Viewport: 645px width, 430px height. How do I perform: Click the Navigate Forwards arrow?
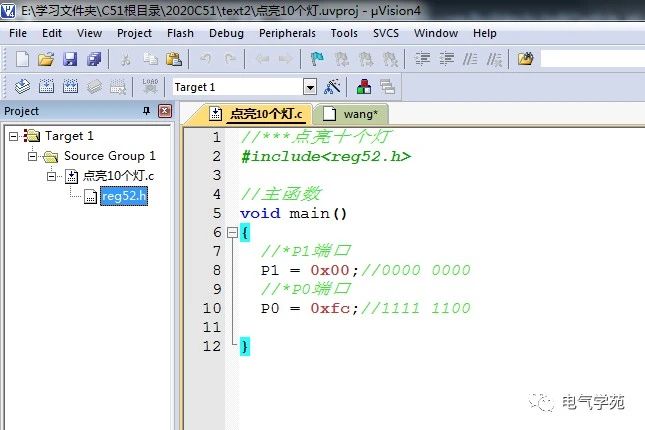285,59
